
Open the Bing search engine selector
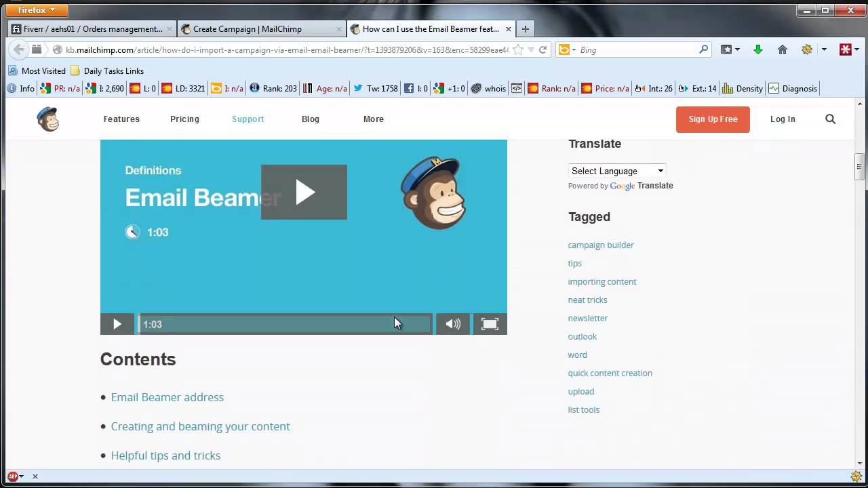point(566,49)
